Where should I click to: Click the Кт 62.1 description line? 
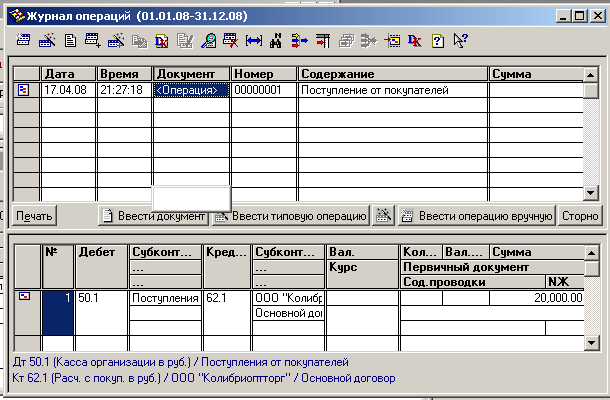pyautogui.click(x=204, y=378)
